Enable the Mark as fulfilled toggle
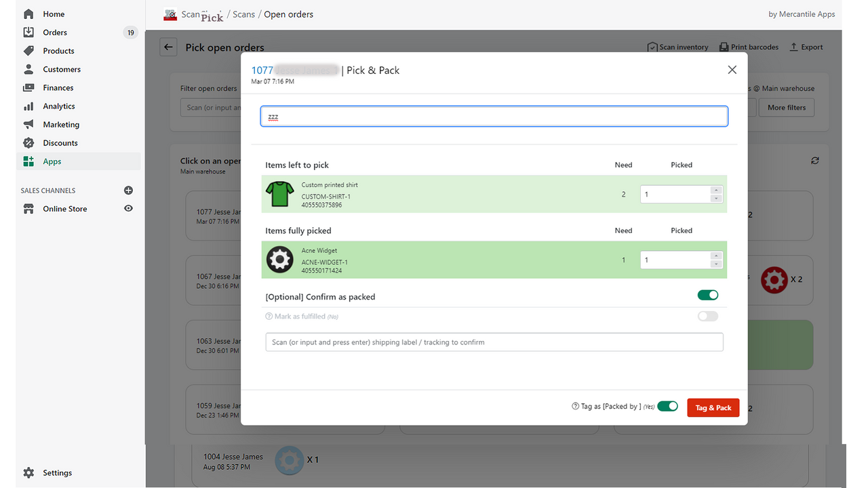This screenshot has width=868, height=488. [708, 316]
